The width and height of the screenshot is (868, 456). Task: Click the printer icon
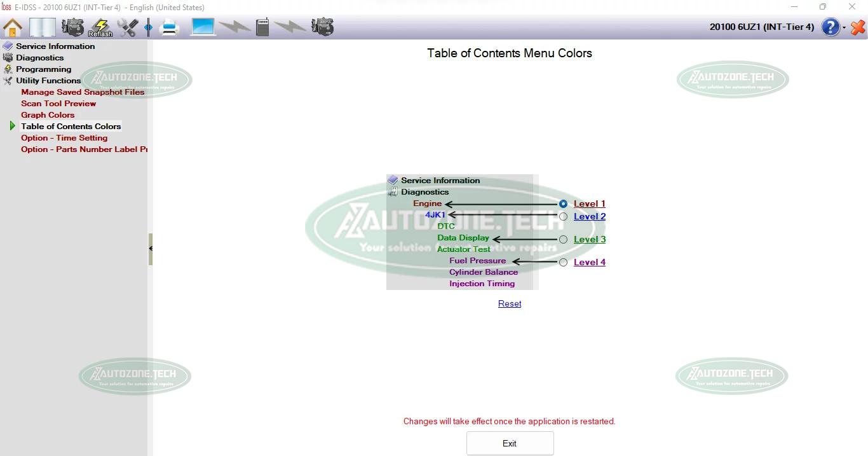point(169,27)
